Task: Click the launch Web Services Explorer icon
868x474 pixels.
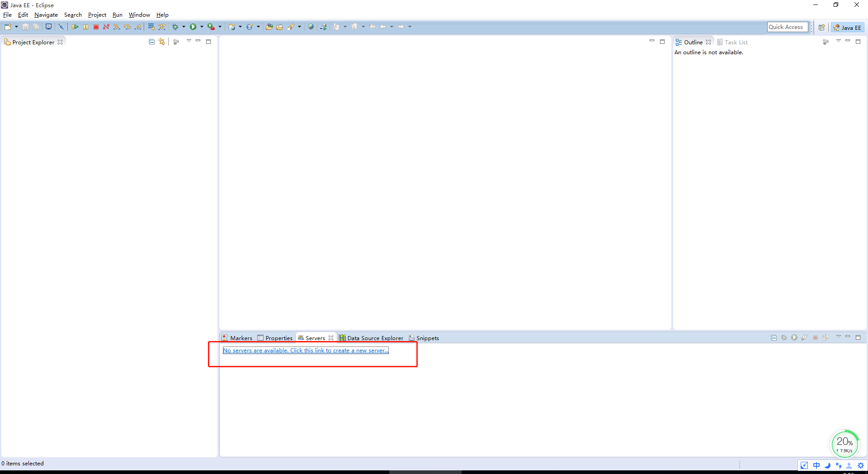Action: tap(323, 27)
